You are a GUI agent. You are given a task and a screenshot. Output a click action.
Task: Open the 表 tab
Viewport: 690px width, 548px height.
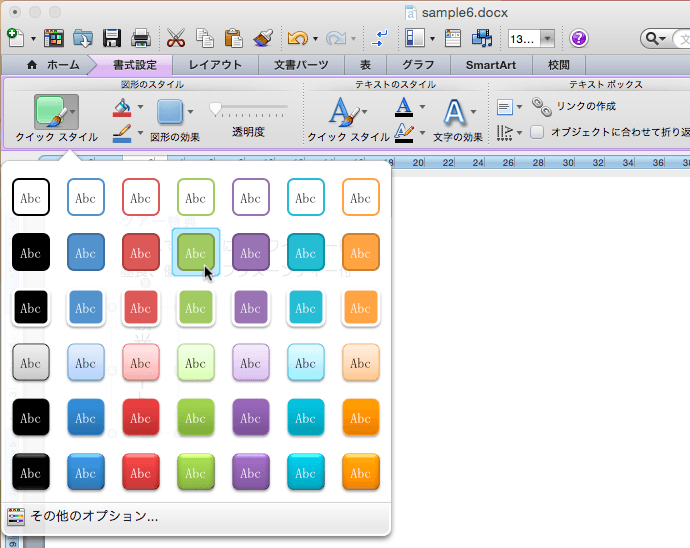tap(365, 65)
